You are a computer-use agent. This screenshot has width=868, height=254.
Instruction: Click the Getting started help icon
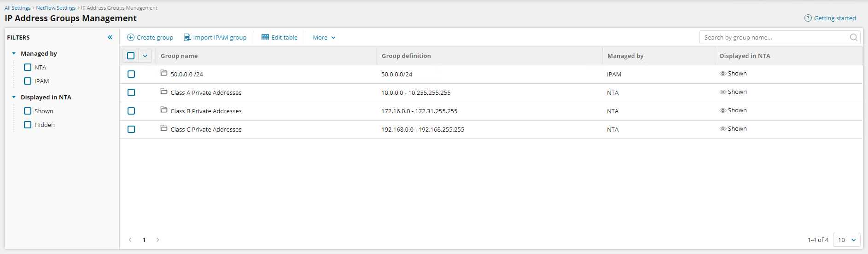(808, 18)
